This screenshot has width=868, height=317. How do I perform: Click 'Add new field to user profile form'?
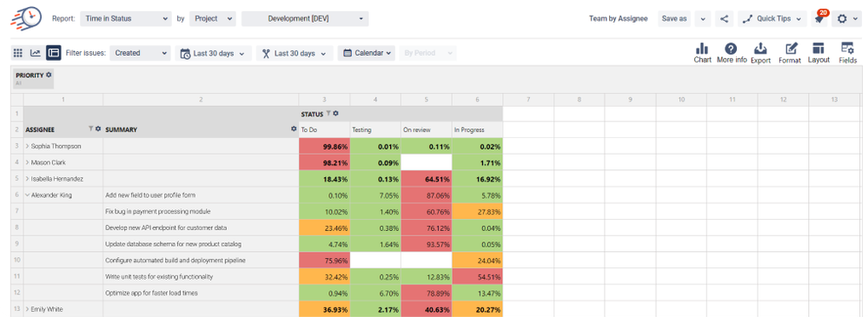(150, 195)
